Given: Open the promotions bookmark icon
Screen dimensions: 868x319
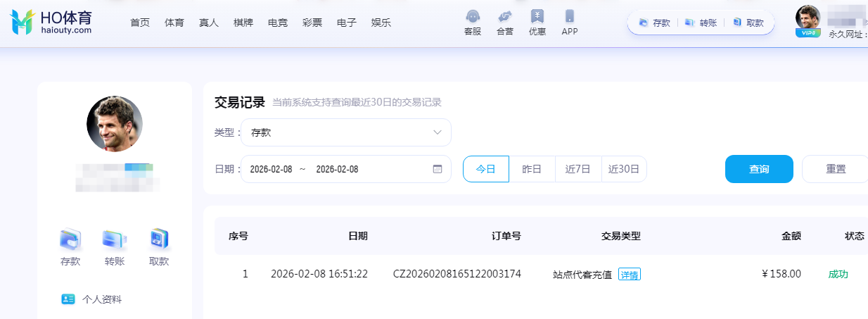Looking at the screenshot, I should coord(537,16).
